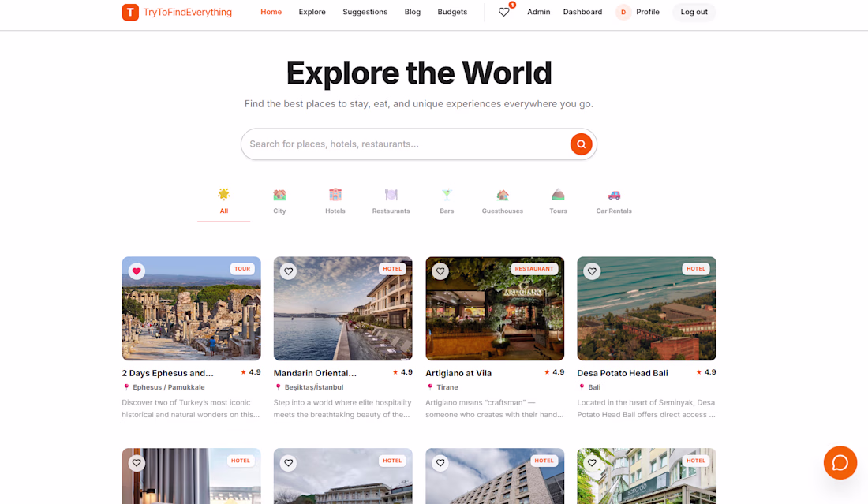868x504 pixels.
Task: Click the 'Mandarin Oriental...' title
Action: (315, 373)
